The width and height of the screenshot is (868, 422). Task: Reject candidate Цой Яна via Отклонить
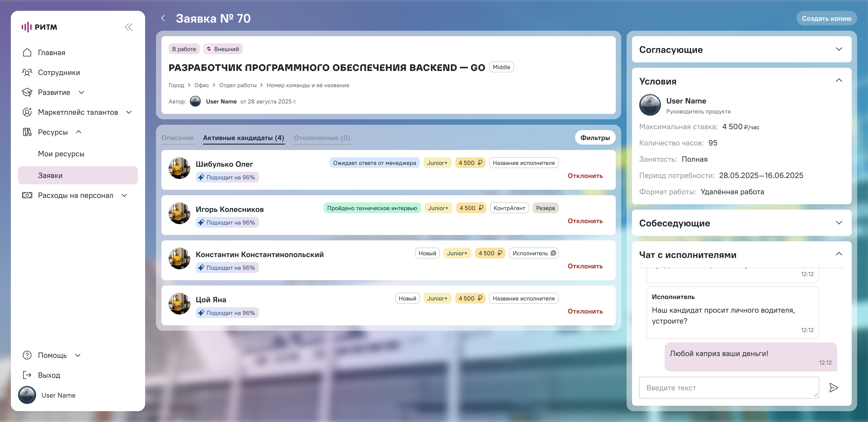click(585, 311)
